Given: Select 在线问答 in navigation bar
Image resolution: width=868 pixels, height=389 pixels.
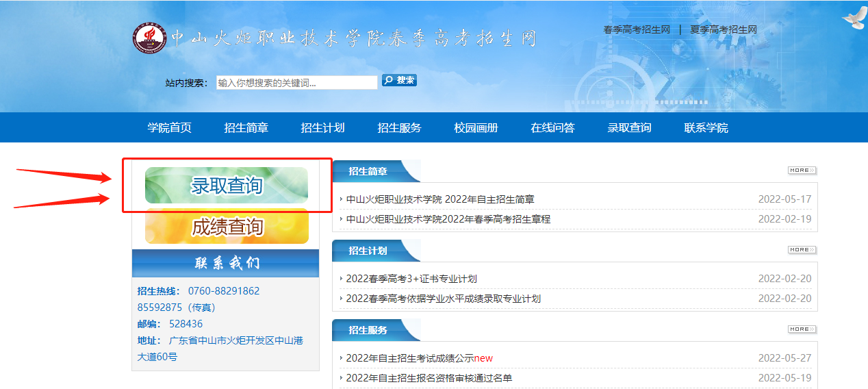Looking at the screenshot, I should 552,128.
